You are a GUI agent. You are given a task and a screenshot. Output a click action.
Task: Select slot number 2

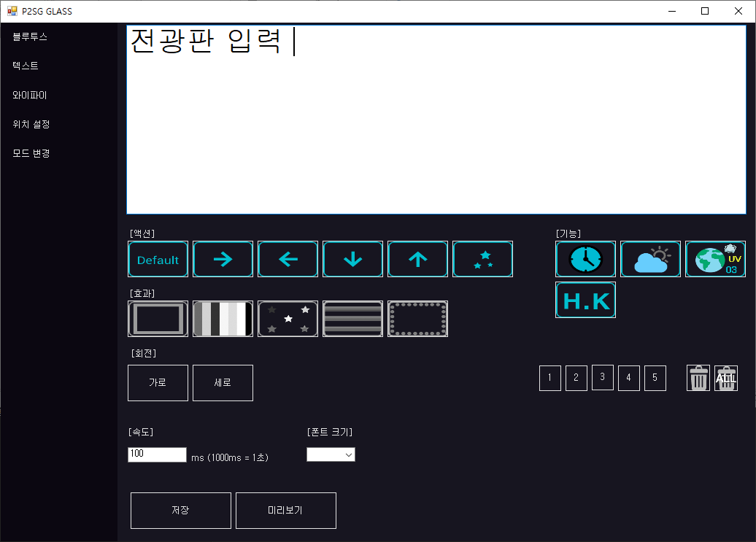coord(576,378)
